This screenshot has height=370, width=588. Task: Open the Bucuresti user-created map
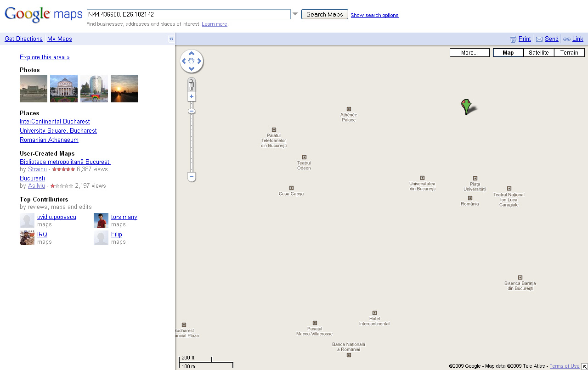coord(32,179)
